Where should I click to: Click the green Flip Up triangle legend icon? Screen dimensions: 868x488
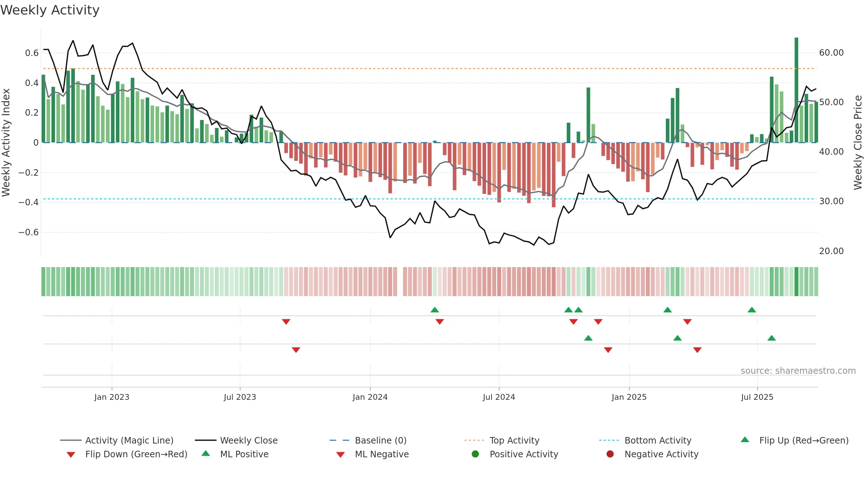(745, 440)
